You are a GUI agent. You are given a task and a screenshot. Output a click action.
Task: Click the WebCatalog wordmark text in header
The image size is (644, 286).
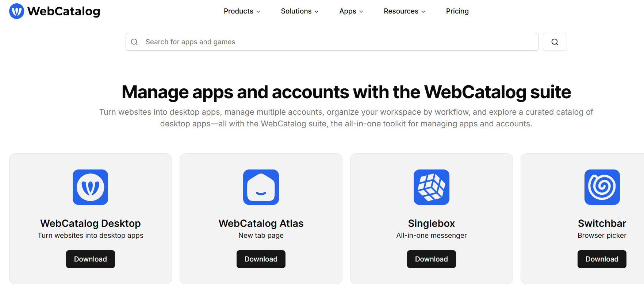point(64,11)
